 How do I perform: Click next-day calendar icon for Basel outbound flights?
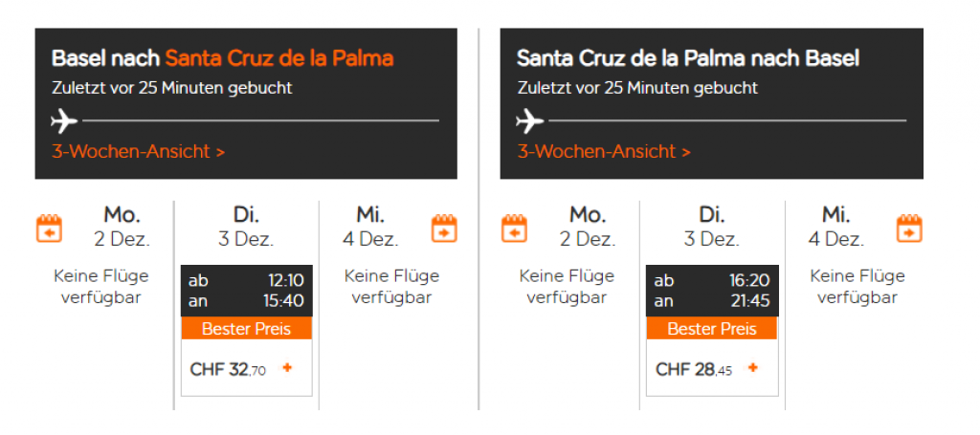(x=444, y=229)
